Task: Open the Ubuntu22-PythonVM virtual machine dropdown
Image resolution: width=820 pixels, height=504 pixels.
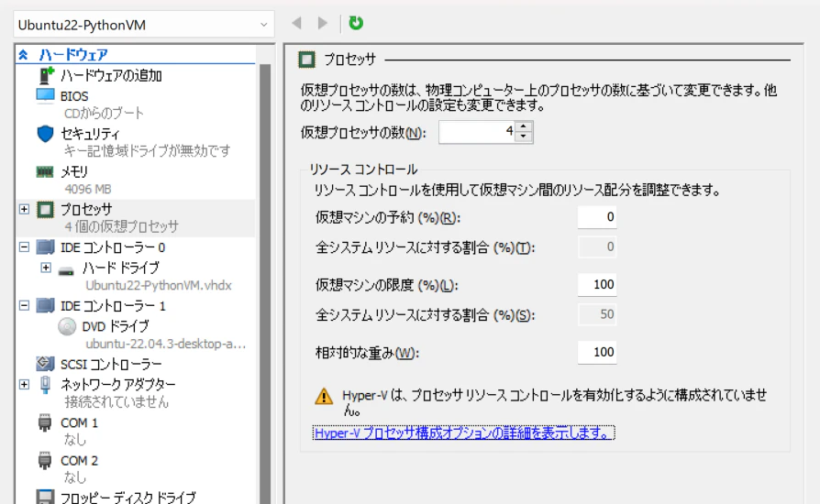Action: (143, 25)
